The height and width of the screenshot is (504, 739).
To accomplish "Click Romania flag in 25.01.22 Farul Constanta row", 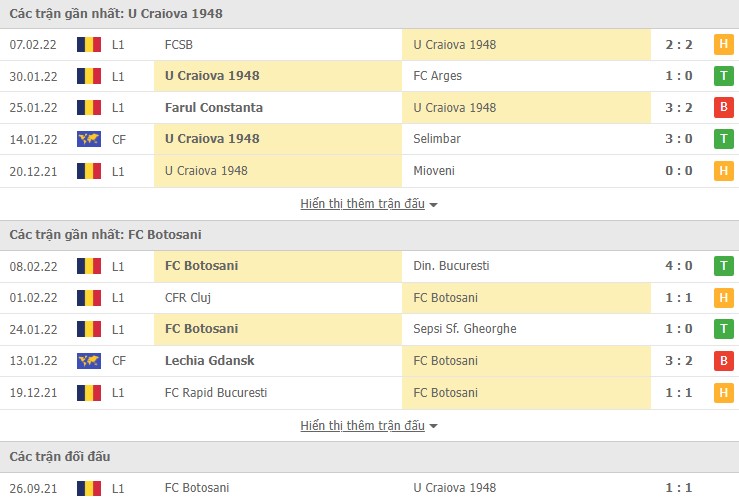I will pos(89,107).
